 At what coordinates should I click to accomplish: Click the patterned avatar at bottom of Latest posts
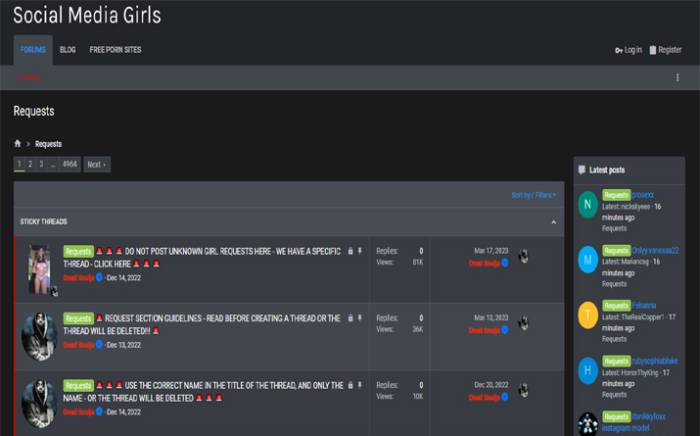pos(588,424)
